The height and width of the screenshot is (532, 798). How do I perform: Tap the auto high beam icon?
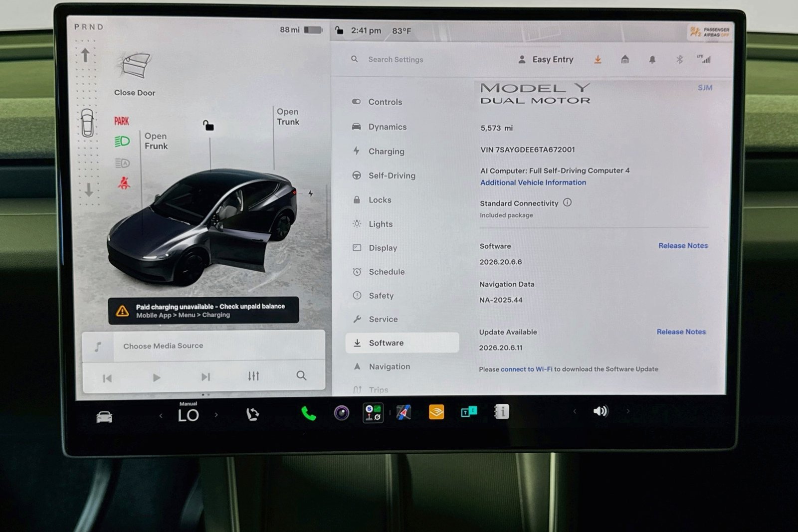click(122, 163)
